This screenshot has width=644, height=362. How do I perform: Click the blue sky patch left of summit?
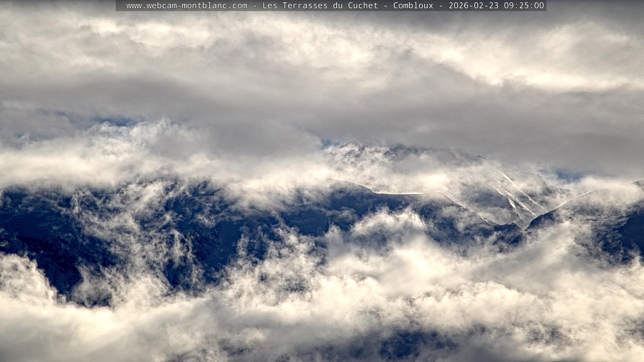tap(327, 143)
